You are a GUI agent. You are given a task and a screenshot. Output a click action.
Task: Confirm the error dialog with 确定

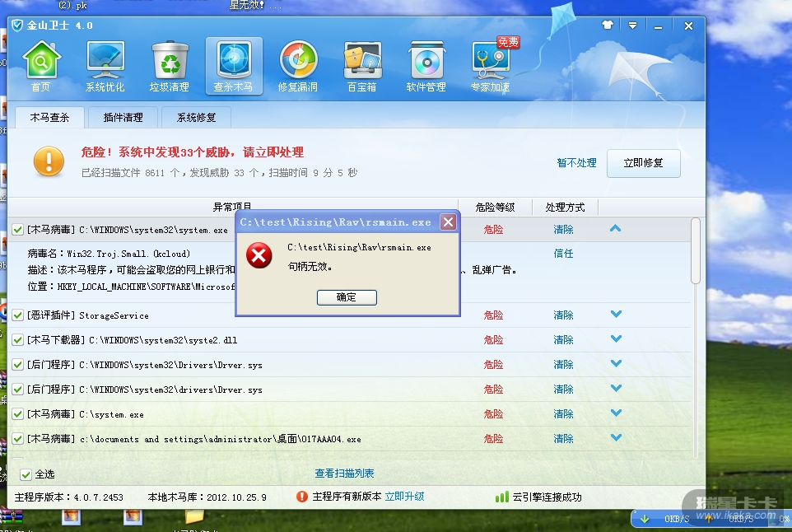coord(347,297)
